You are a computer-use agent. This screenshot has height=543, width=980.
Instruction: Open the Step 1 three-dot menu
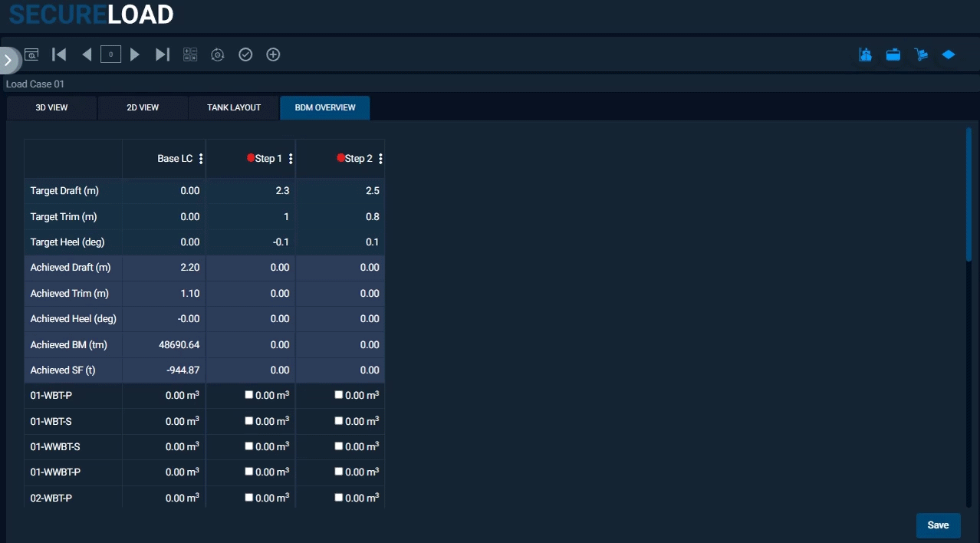coord(291,159)
